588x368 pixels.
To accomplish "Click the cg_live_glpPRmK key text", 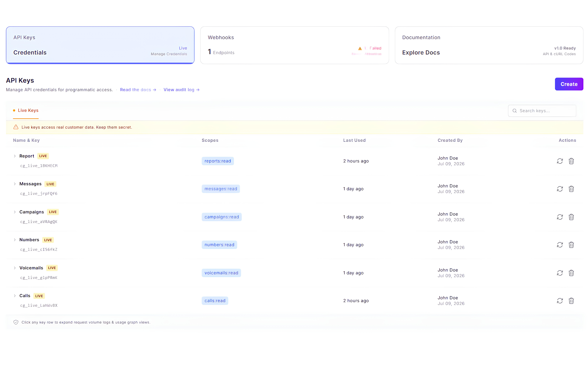I will tap(39, 278).
